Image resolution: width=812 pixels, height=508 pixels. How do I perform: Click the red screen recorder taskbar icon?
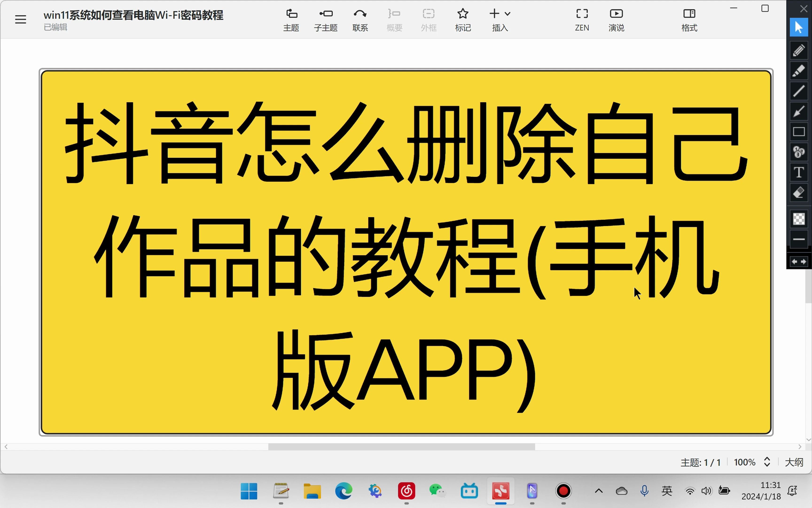[564, 491]
